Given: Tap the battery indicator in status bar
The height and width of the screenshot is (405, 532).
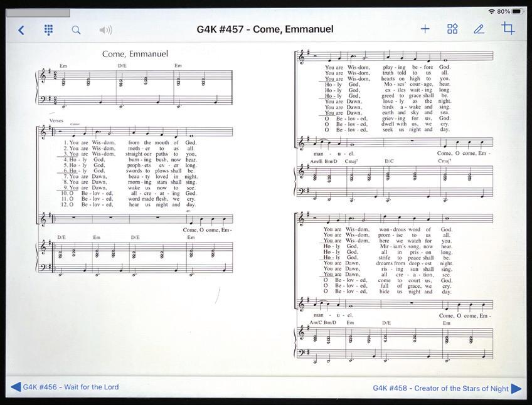Looking at the screenshot, I should [x=518, y=11].
